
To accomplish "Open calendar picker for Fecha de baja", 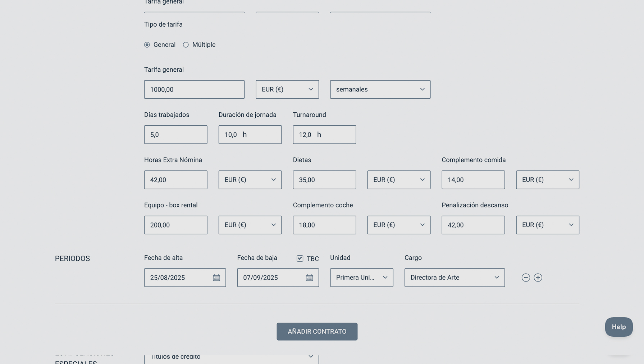I will point(309,278).
